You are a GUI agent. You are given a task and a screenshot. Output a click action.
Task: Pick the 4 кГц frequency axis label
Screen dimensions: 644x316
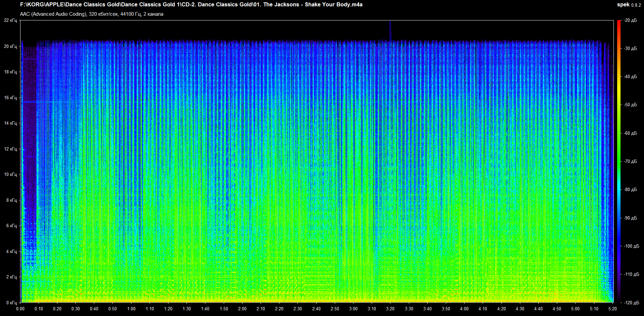(x=11, y=251)
